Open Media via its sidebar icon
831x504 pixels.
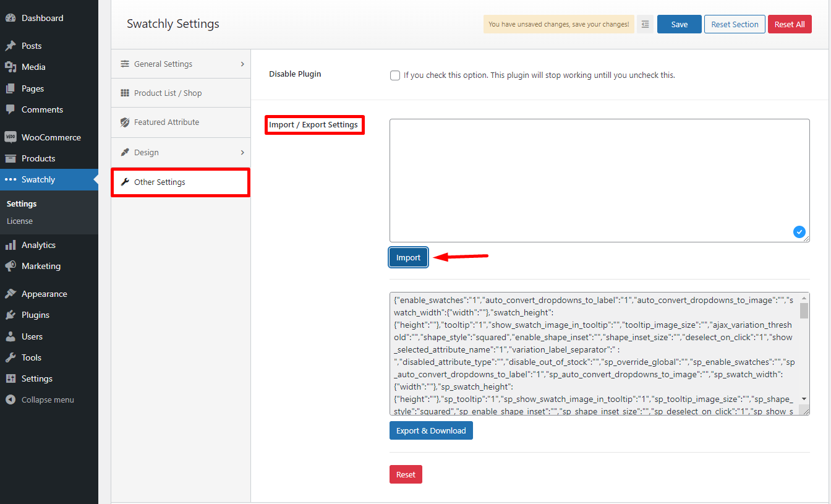tap(11, 67)
